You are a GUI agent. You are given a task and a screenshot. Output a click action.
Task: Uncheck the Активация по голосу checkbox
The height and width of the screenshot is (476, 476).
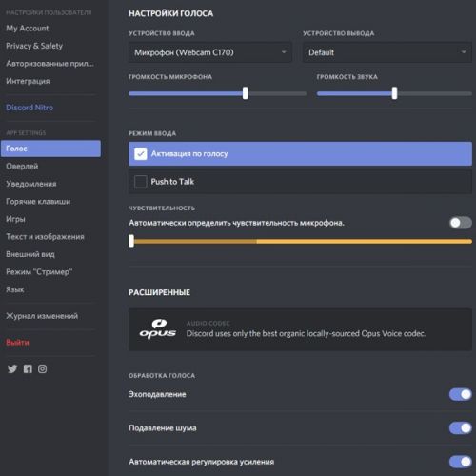tap(141, 154)
